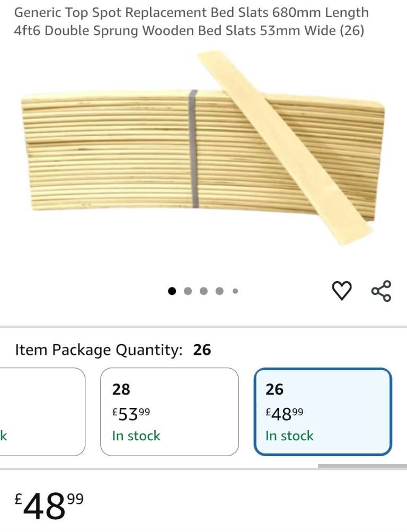
Task: Jump to second image via carousel dot
Action: [188, 291]
